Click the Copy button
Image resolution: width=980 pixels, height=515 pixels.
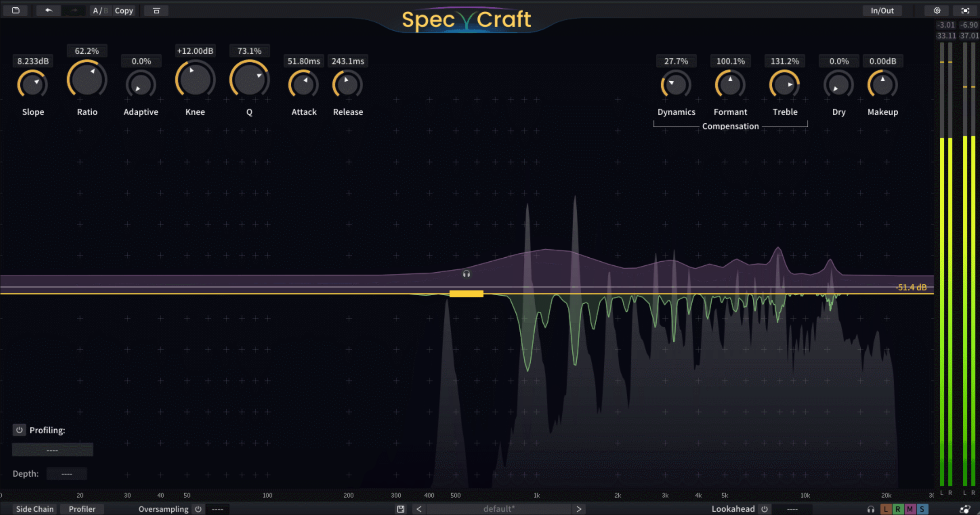[x=124, y=10]
